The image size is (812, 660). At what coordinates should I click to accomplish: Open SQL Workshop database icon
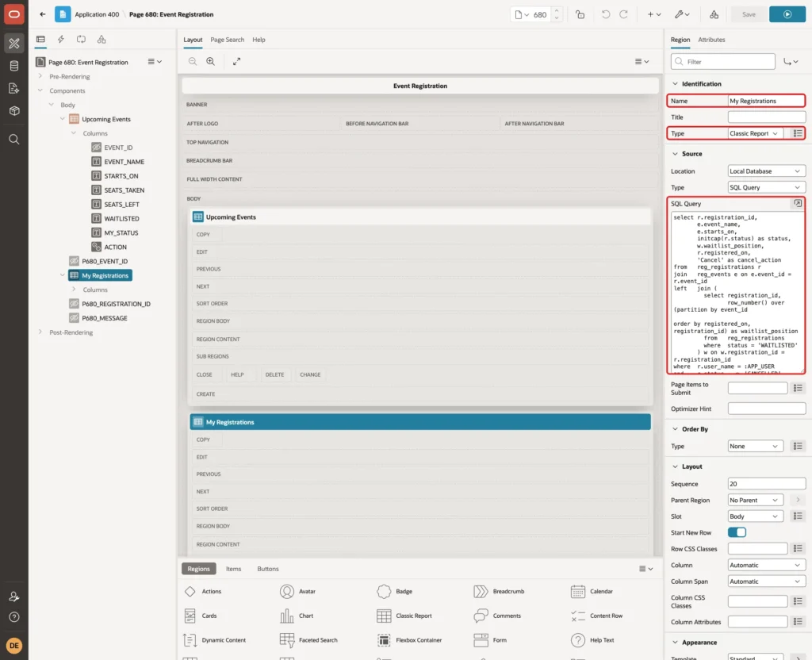(14, 66)
